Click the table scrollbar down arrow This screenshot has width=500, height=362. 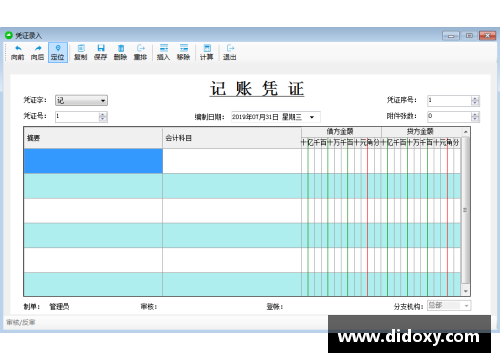466,291
